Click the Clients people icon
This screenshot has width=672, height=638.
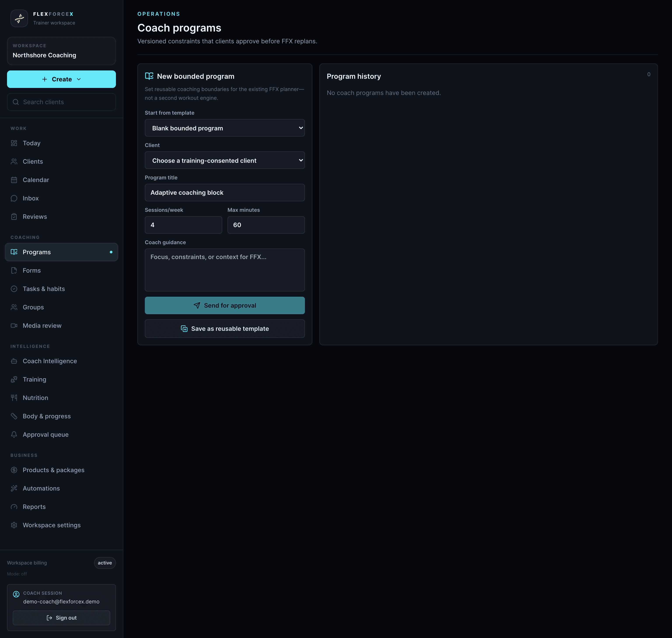click(14, 161)
